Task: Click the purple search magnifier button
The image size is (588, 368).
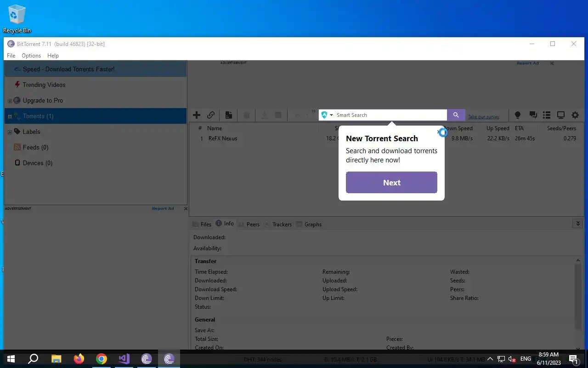Action: coord(456,115)
